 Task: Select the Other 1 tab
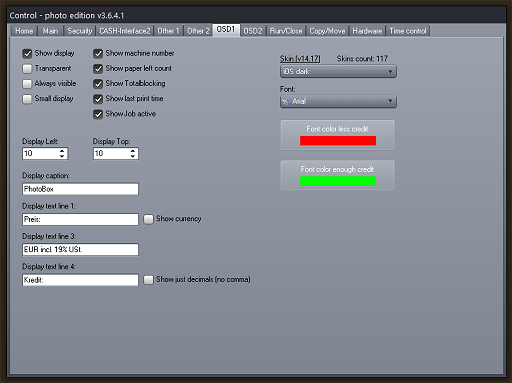coord(168,31)
